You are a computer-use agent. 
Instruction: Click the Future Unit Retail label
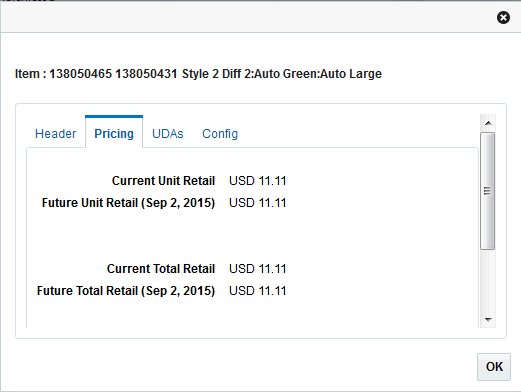pos(128,203)
